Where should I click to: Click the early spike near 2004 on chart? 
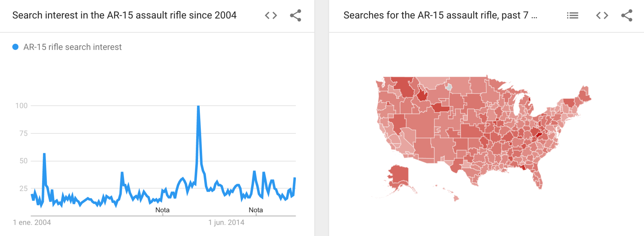[44, 154]
